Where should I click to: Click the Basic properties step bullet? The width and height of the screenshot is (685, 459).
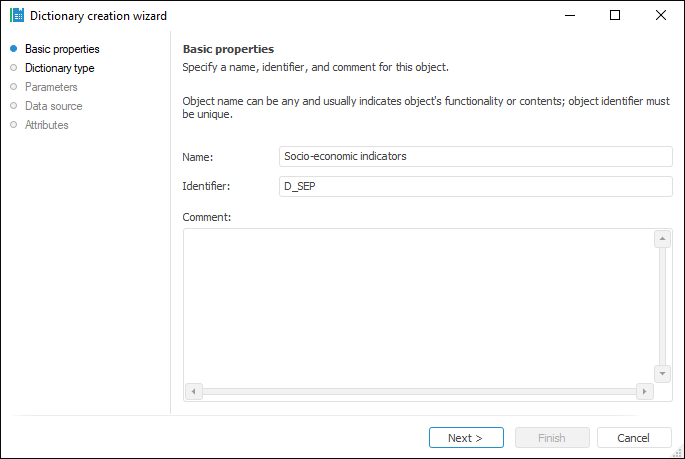pyautogui.click(x=13, y=49)
